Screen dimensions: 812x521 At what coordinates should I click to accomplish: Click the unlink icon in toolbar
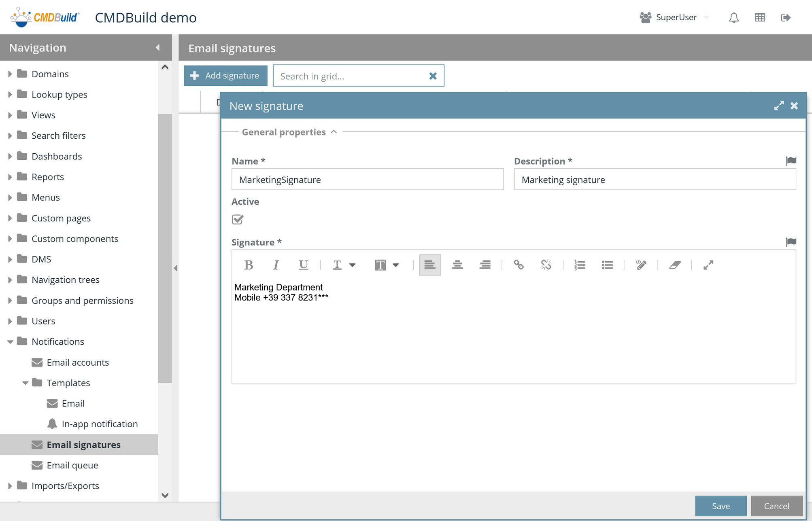pyautogui.click(x=546, y=265)
